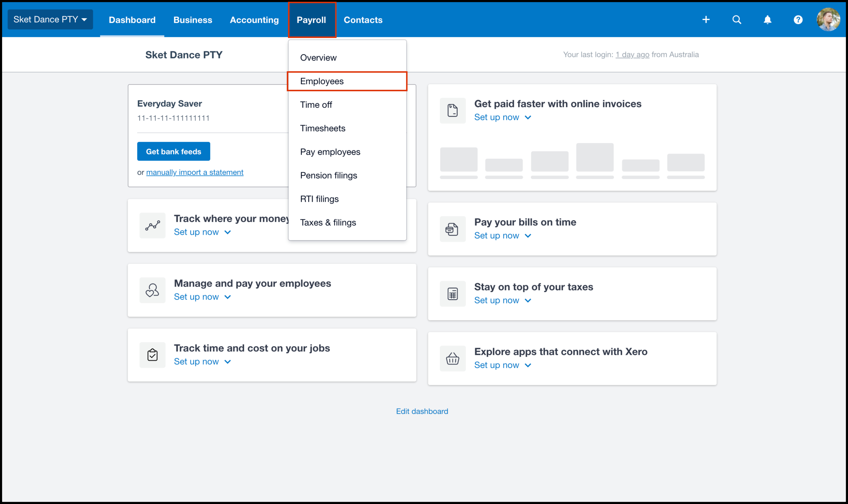The image size is (848, 504).
Task: Select Employees from Payroll menu
Action: pyautogui.click(x=322, y=81)
